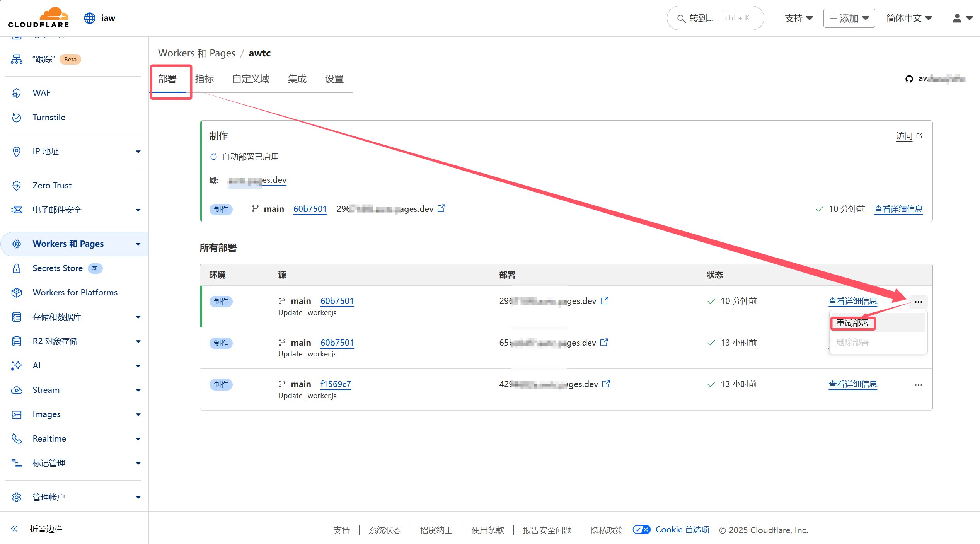This screenshot has height=544, width=980.
Task: Click the 存储和数据库 database icon
Action: coord(17,317)
